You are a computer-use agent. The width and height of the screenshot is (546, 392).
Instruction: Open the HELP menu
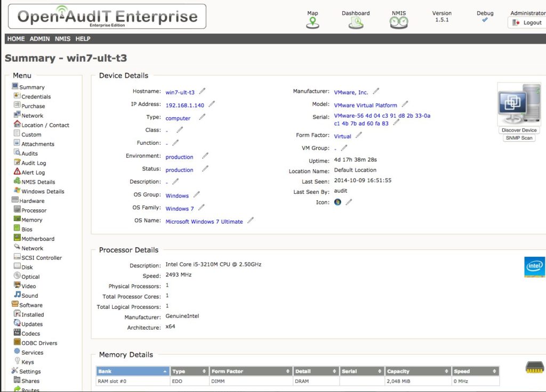[x=83, y=38]
